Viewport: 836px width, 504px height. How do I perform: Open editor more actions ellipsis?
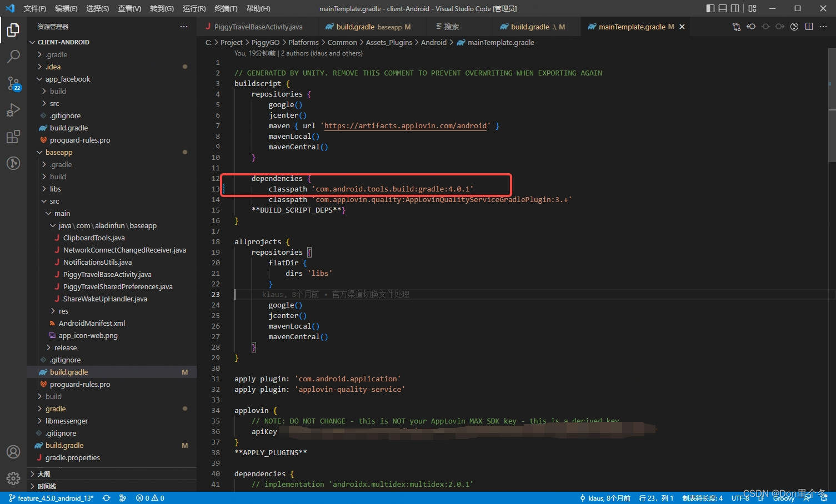(x=823, y=27)
